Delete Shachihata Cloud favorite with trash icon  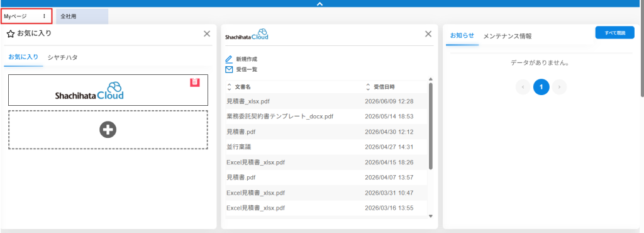point(195,82)
